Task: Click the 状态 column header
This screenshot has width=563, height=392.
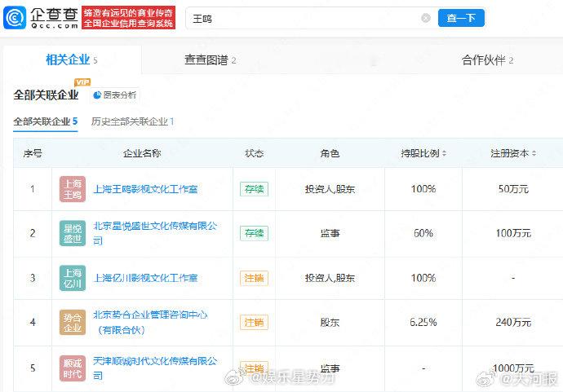Action: point(255,153)
